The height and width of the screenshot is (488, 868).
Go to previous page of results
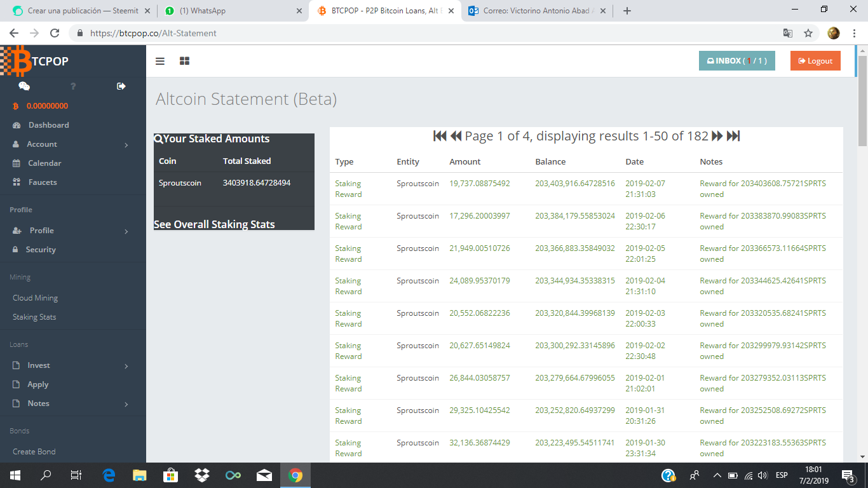point(456,136)
